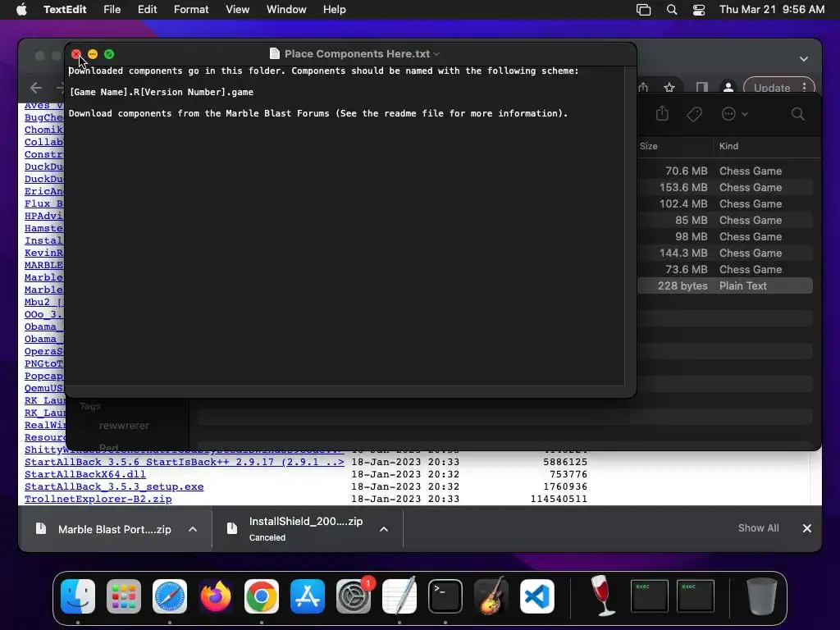Go back in the Chrome window
Image resolution: width=840 pixels, height=630 pixels.
click(36, 87)
